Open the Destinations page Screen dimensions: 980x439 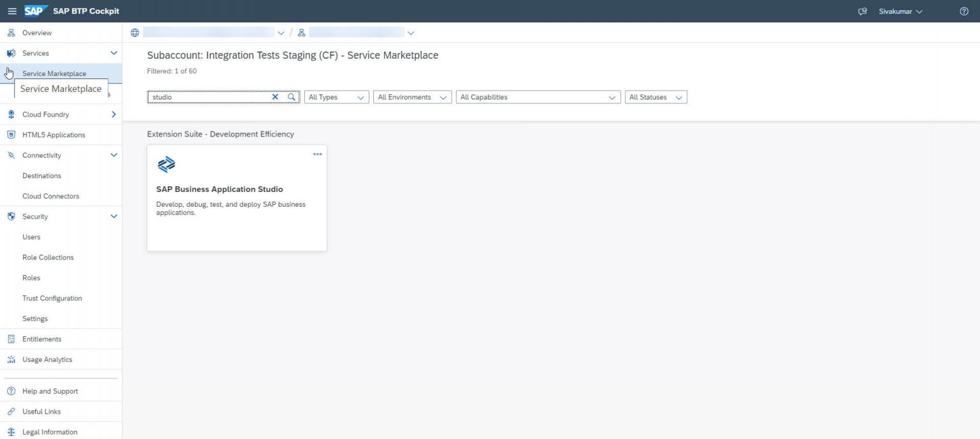[x=41, y=175]
